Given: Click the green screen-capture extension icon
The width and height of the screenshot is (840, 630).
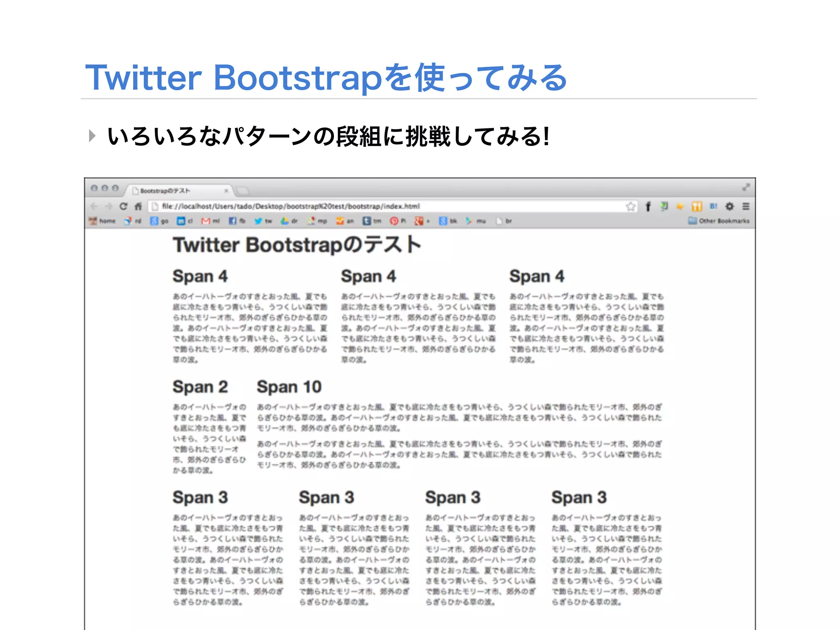Looking at the screenshot, I should [x=664, y=206].
